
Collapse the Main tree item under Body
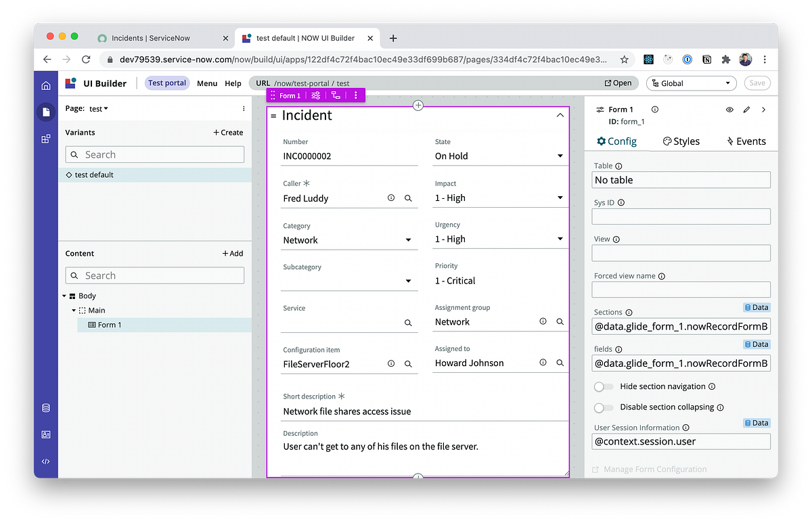[x=73, y=310]
